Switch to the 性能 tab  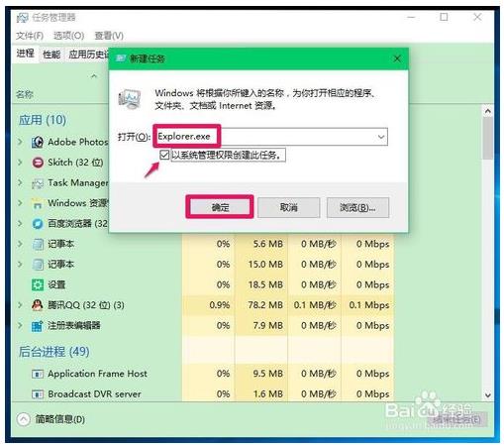tap(51, 55)
